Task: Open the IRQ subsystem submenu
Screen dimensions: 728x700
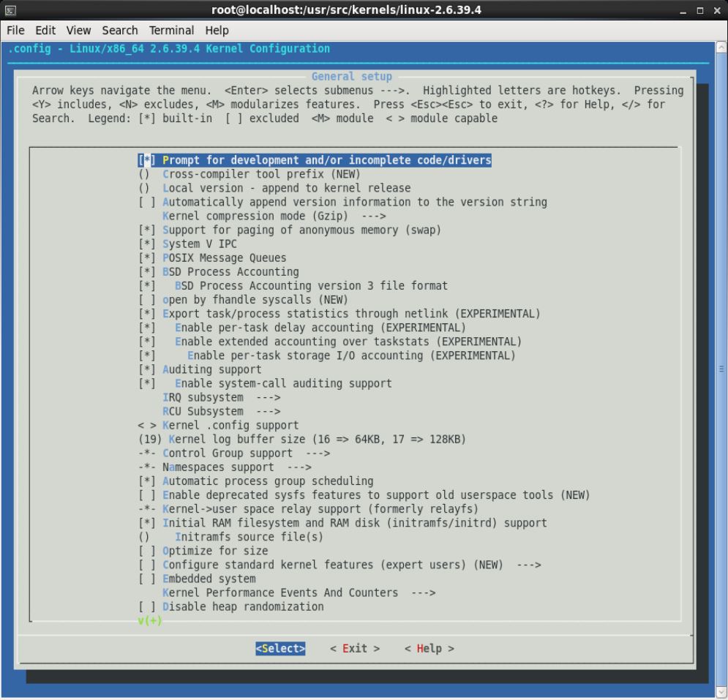Action: 222,397
